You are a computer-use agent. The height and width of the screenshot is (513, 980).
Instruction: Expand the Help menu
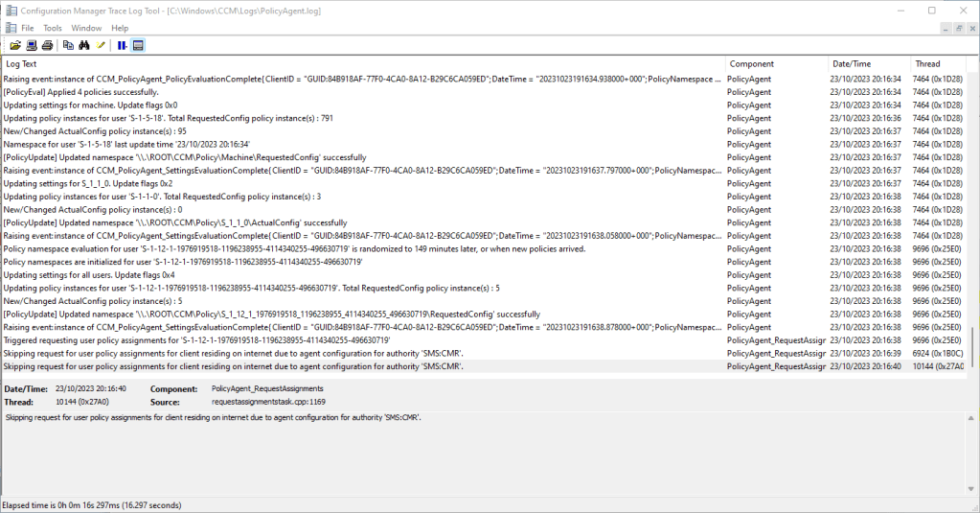[x=120, y=28]
